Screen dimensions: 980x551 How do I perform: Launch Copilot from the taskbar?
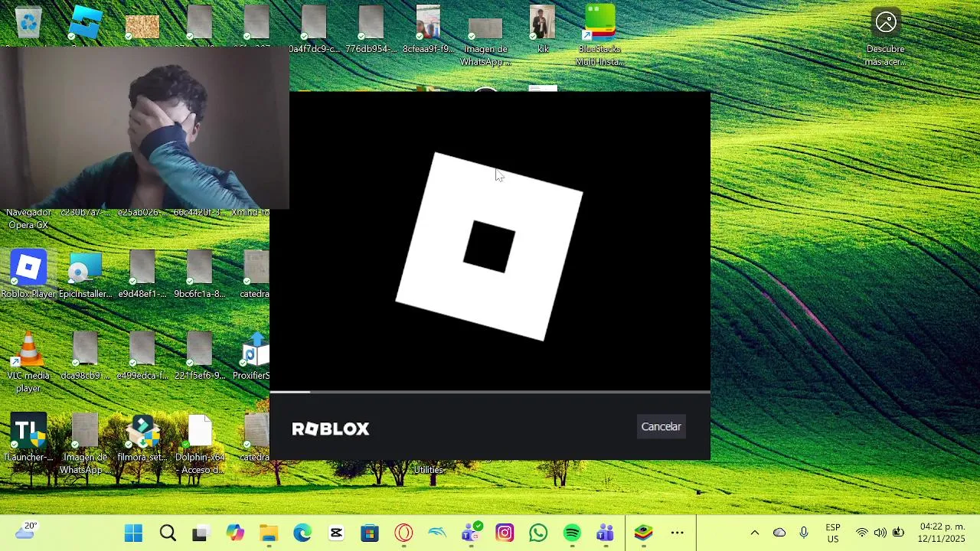234,533
